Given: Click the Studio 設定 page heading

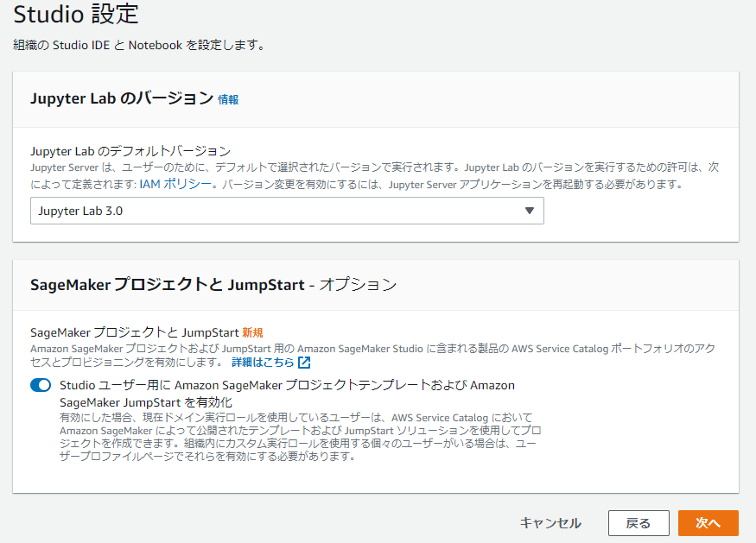Looking at the screenshot, I should point(76,14).
